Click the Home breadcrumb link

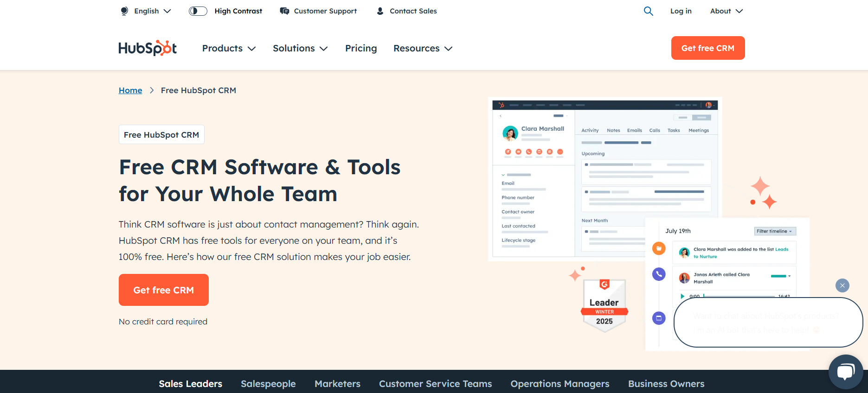click(130, 90)
